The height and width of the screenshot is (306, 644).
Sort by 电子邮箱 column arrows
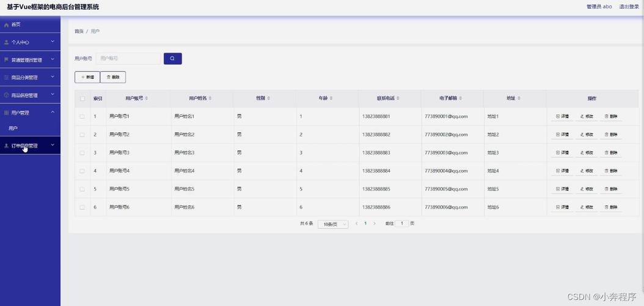(461, 99)
